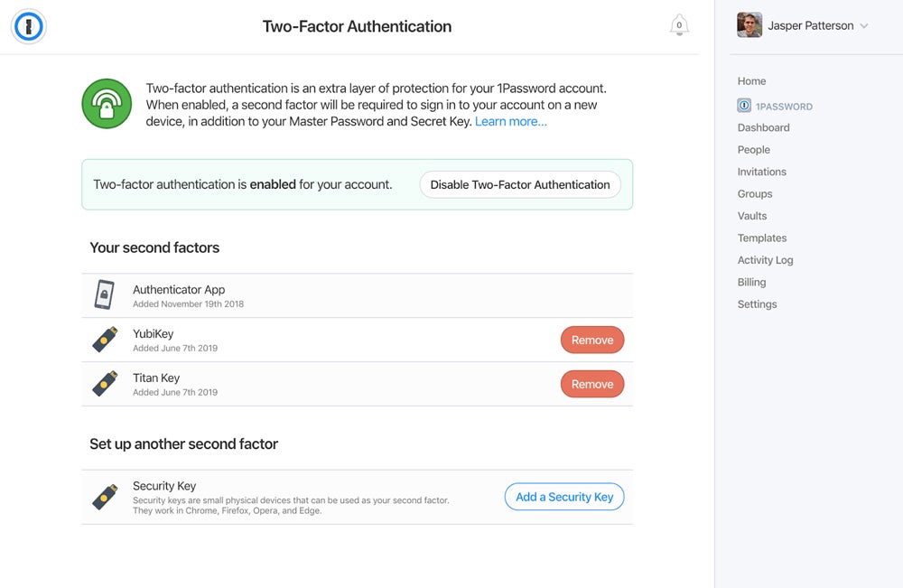Click the small 1Password sidebar icon
The image size is (903, 588).
[744, 106]
